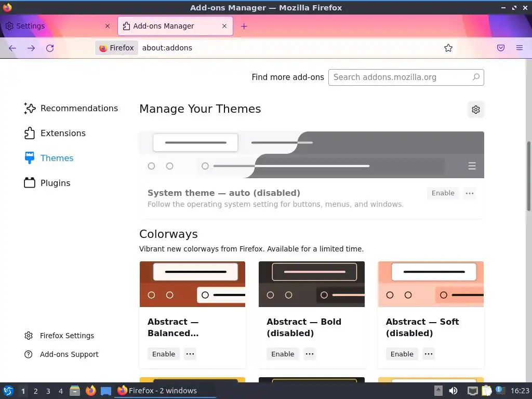Open more options for System theme
This screenshot has width=532, height=399.
point(470,193)
